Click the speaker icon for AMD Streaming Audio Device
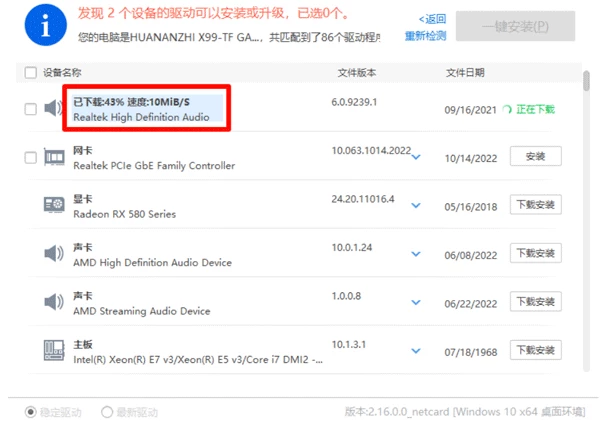600x425 pixels. click(54, 302)
